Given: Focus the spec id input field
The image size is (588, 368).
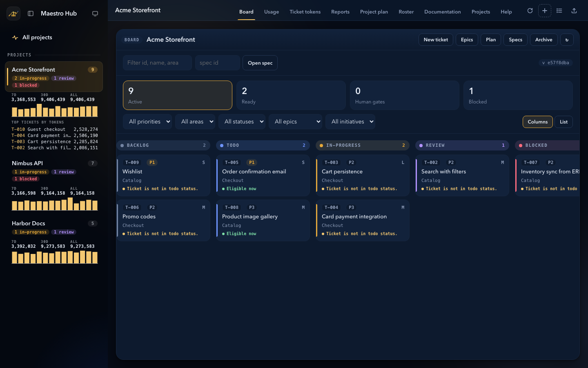Looking at the screenshot, I should [x=218, y=63].
